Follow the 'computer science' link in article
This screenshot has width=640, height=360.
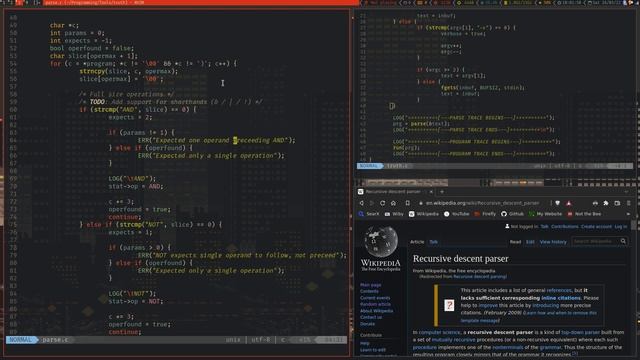tap(439, 332)
